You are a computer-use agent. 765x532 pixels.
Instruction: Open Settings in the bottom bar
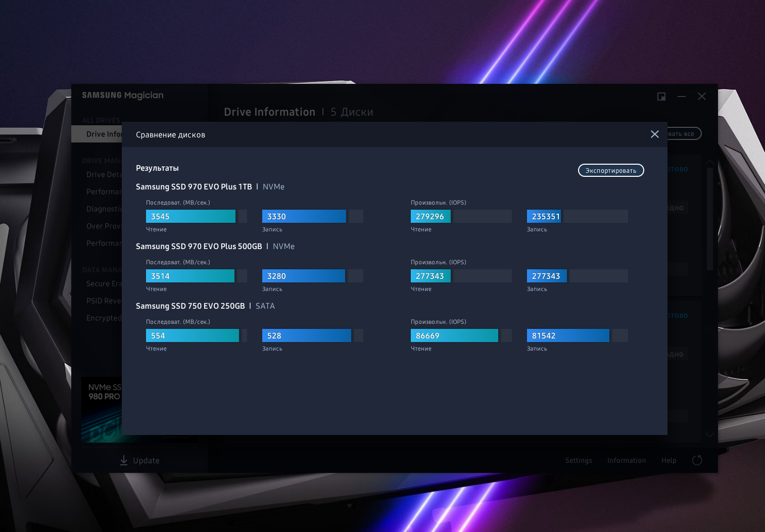(579, 460)
